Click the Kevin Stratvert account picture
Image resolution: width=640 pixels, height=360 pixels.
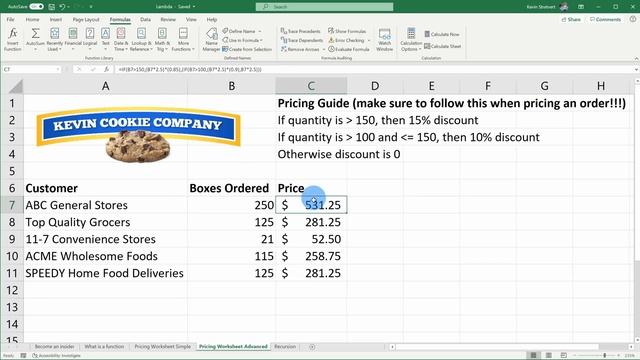coord(564,7)
